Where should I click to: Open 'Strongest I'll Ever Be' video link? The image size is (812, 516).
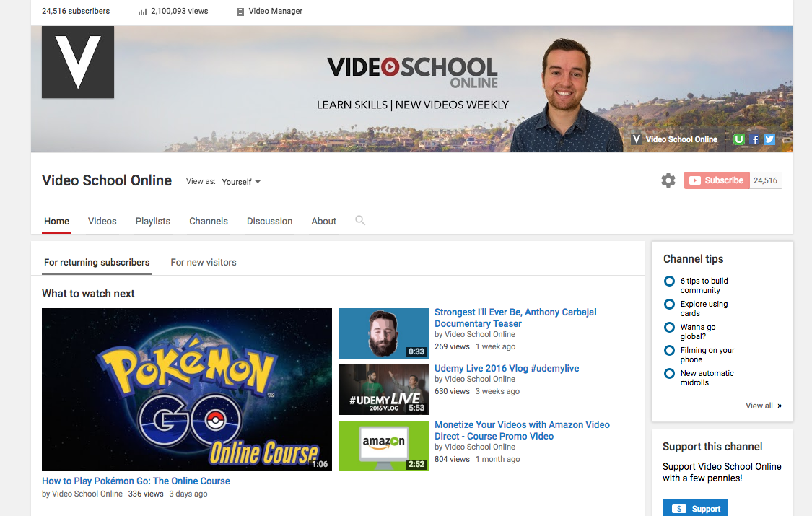pos(515,318)
